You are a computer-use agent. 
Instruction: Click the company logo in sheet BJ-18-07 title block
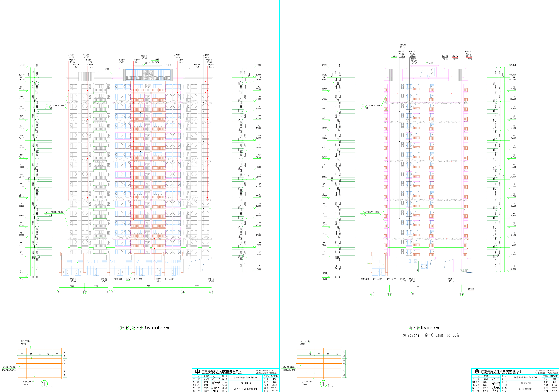click(197, 372)
